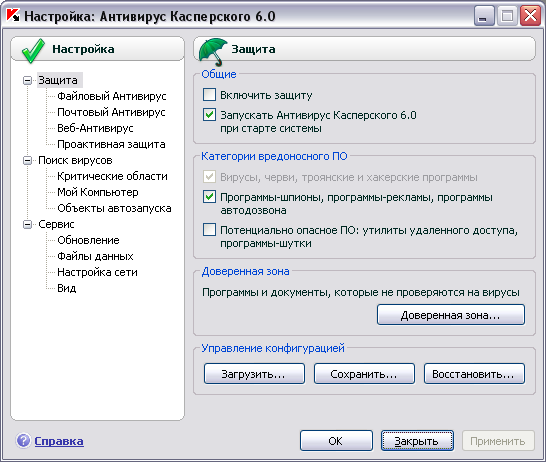546x462 pixels.
Task: Open Объекты автозапуска settings
Action: coord(114,208)
